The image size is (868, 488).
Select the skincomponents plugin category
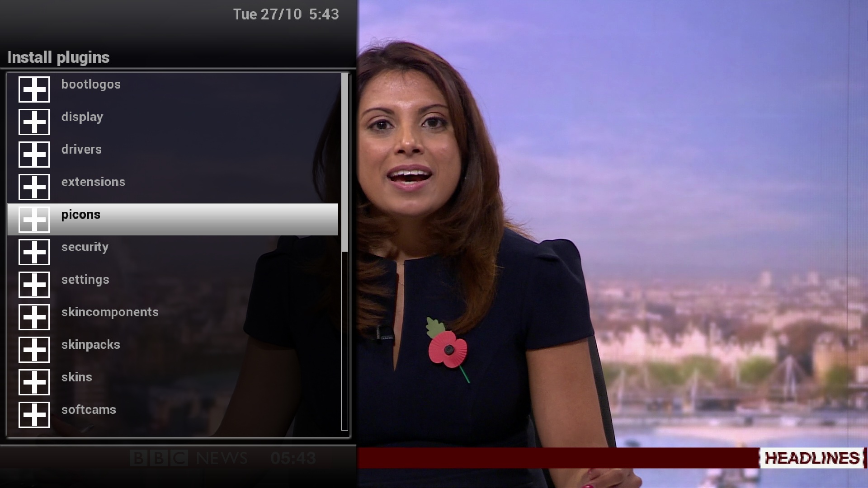110,312
